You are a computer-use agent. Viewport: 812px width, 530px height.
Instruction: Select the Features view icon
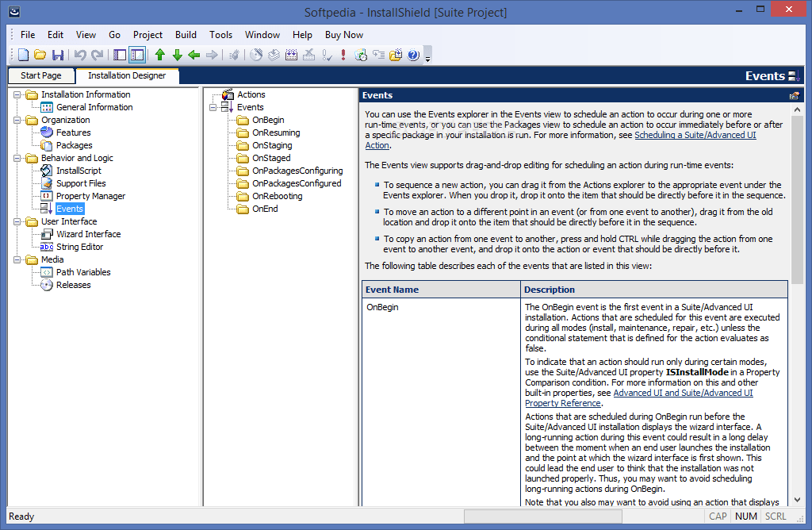point(47,132)
